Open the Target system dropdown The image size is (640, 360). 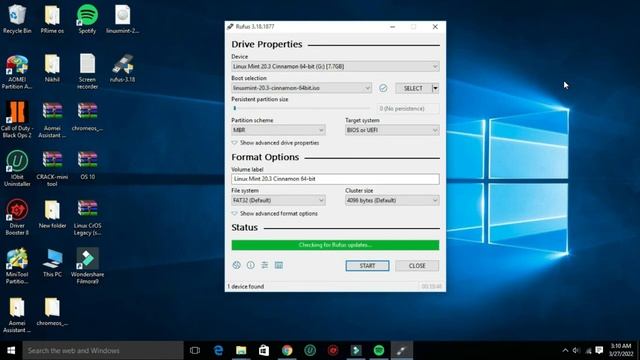click(x=392, y=130)
